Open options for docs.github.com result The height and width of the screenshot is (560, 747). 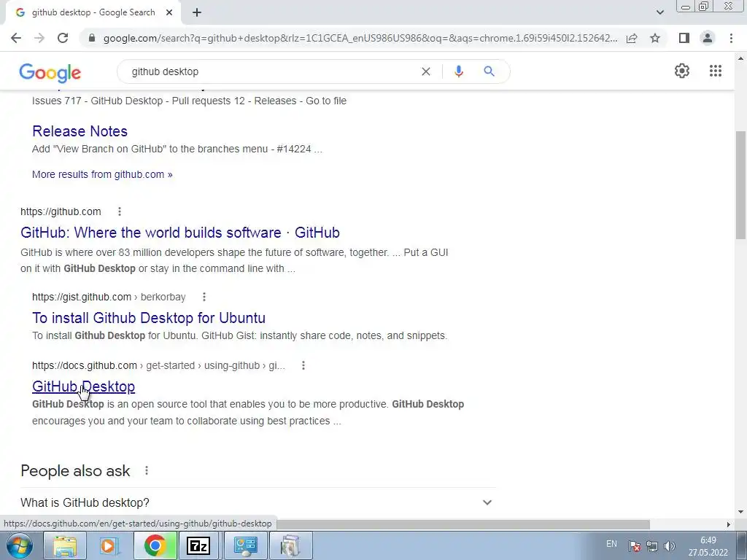303,365
